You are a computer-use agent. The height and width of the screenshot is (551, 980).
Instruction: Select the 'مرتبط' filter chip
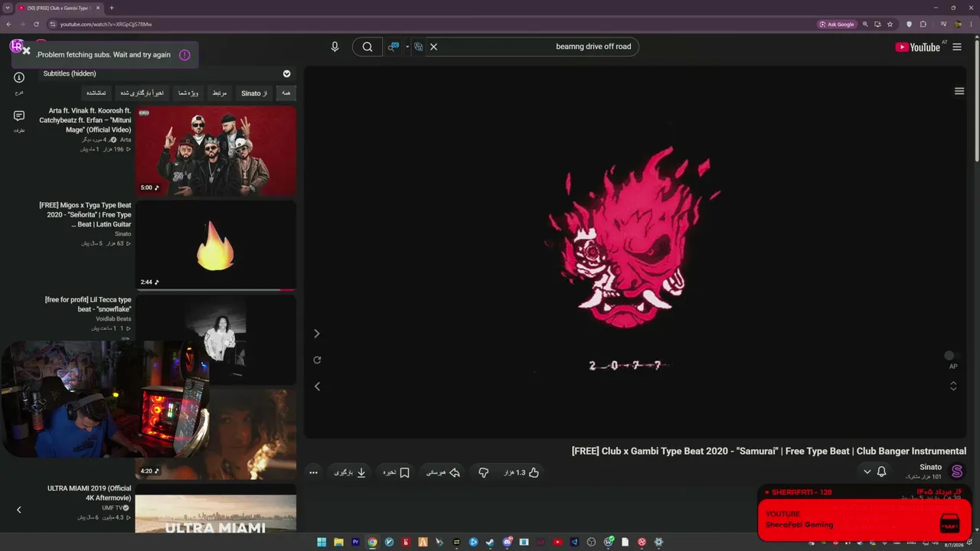tap(219, 93)
